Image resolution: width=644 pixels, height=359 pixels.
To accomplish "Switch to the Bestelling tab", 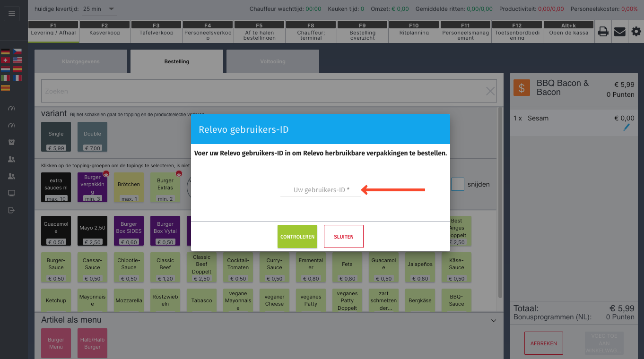I will 177,61.
